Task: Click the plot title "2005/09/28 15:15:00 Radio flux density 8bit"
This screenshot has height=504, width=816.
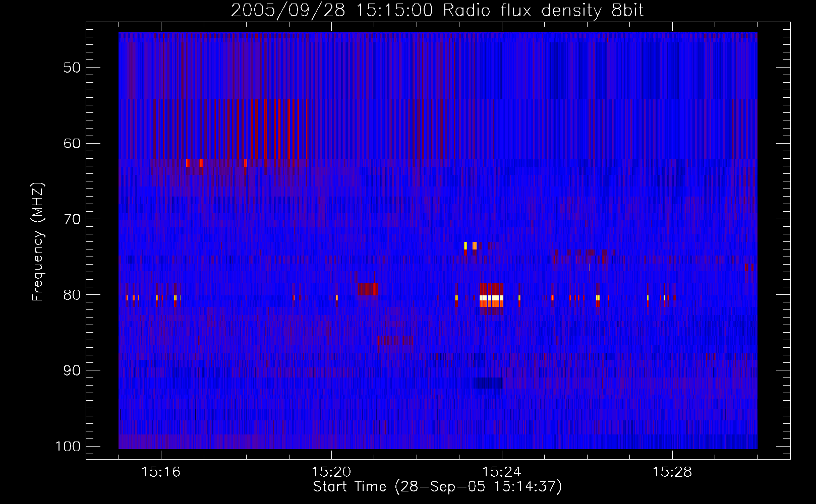Action: click(x=437, y=10)
